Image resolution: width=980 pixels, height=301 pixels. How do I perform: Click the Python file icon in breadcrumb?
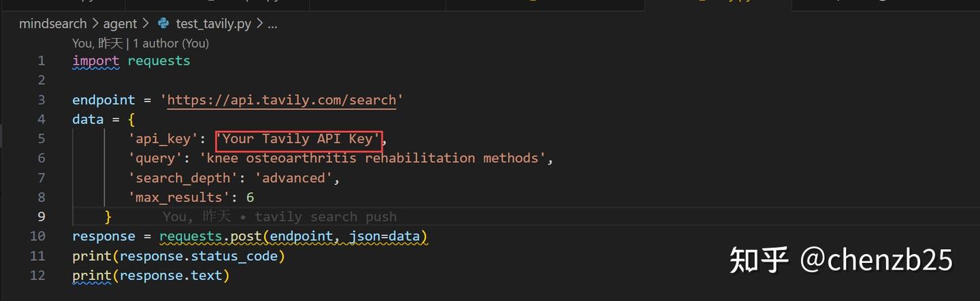point(163,24)
